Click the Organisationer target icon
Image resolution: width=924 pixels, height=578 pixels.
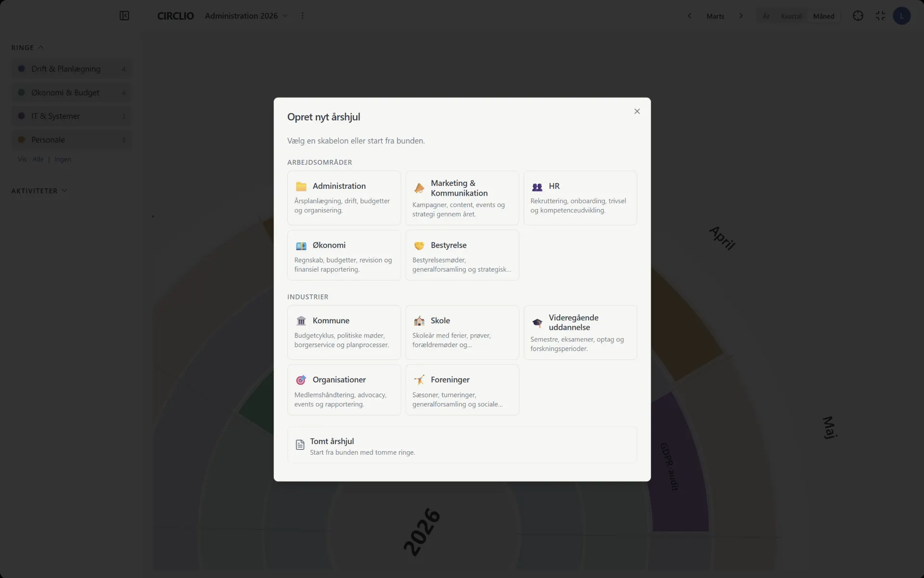pyautogui.click(x=301, y=380)
